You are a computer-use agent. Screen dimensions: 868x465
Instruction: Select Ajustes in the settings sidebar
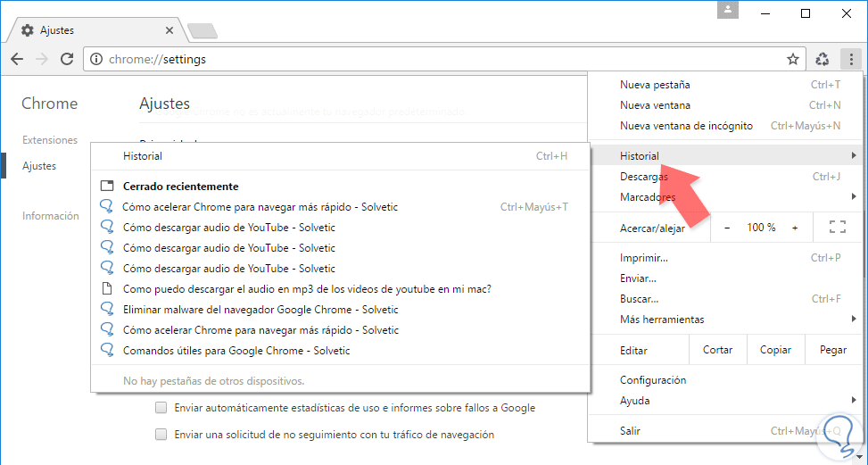[x=38, y=165]
